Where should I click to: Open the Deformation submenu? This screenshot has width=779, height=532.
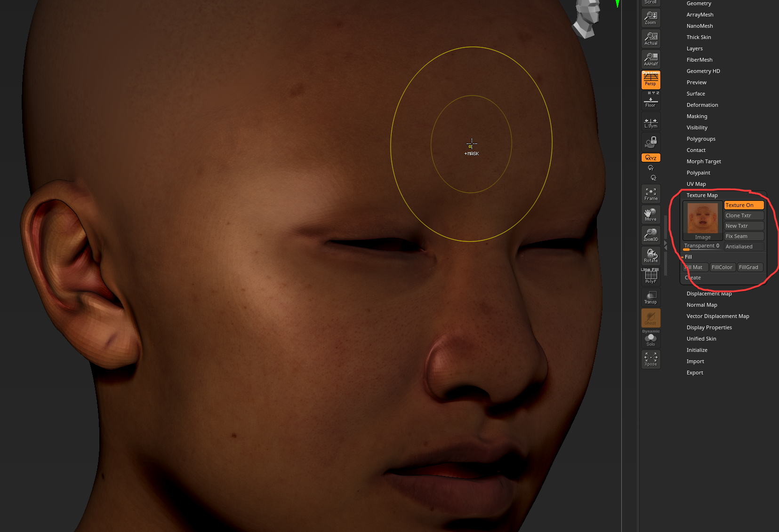tap(702, 105)
